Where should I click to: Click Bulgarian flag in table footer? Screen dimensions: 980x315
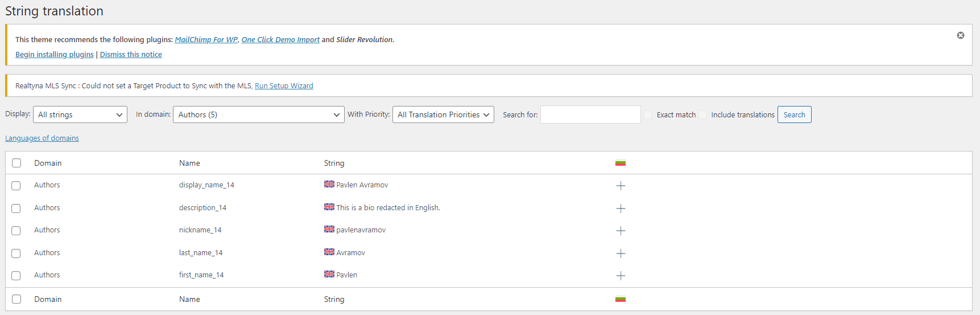620,299
